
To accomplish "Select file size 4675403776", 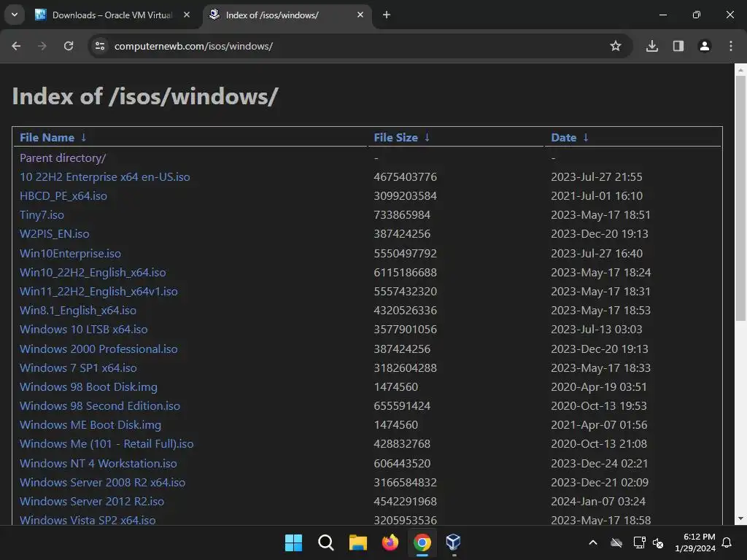I will coord(406,177).
